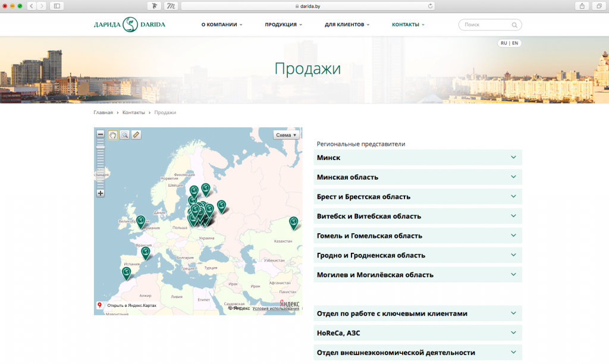Expand Витебск и Витебская область

(417, 216)
